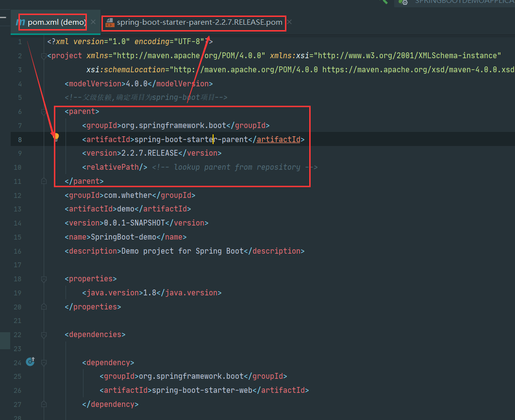Click the opening dependency tag on line 24
The image size is (515, 420).
108,363
